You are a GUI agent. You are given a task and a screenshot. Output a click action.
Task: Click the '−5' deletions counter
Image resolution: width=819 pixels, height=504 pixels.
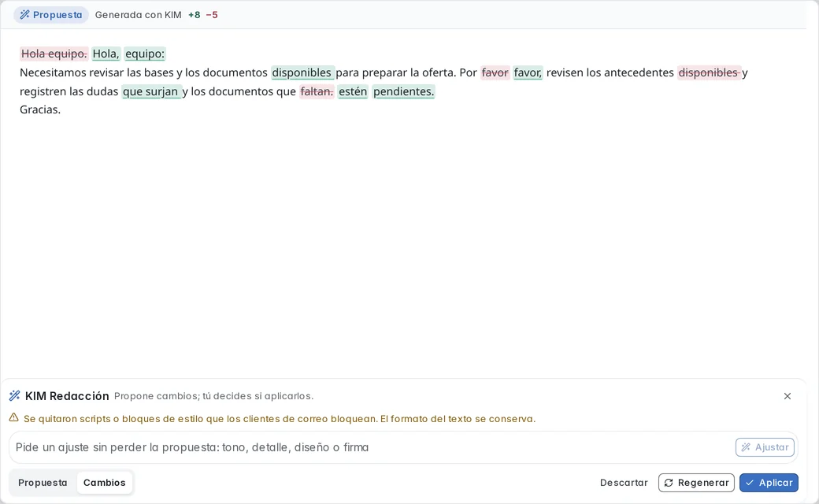pyautogui.click(x=212, y=15)
